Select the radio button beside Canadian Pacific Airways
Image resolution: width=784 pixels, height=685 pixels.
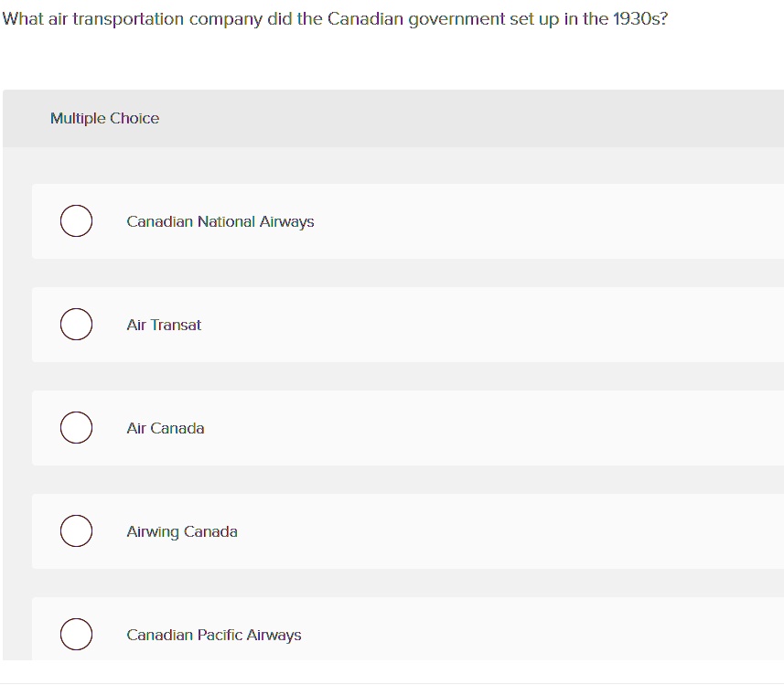77,634
